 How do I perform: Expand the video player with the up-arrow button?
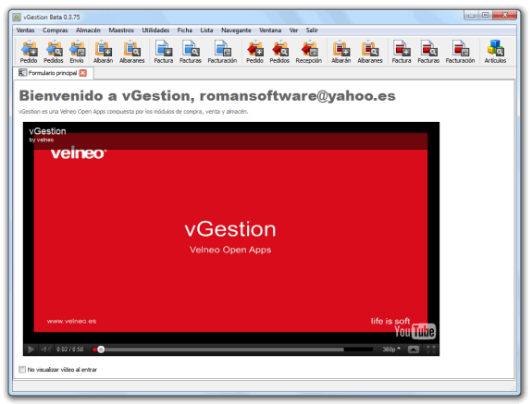(414, 349)
